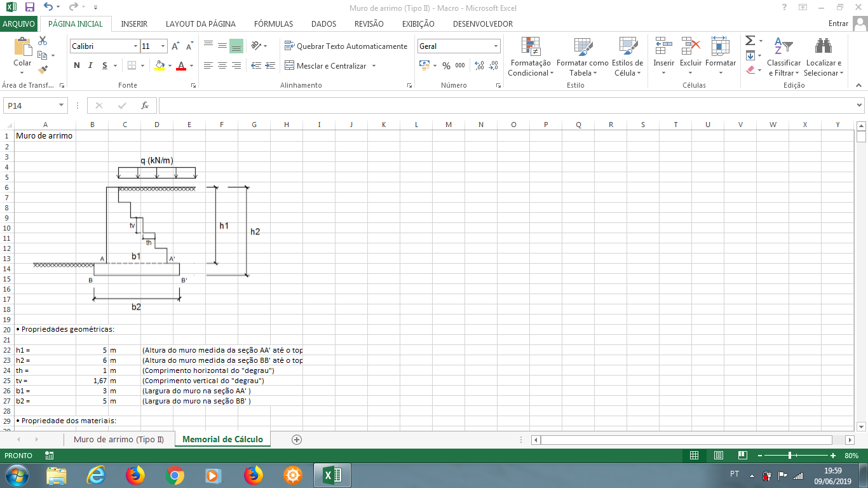Open the font size dropdown

click(x=163, y=46)
